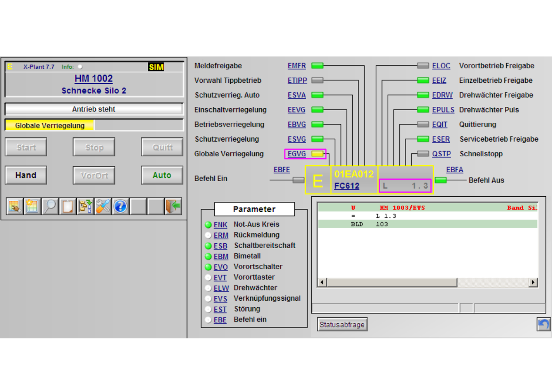Screen dimensions: 552x392
Task: Click the table with hand pointer icon
Action: pos(15,206)
